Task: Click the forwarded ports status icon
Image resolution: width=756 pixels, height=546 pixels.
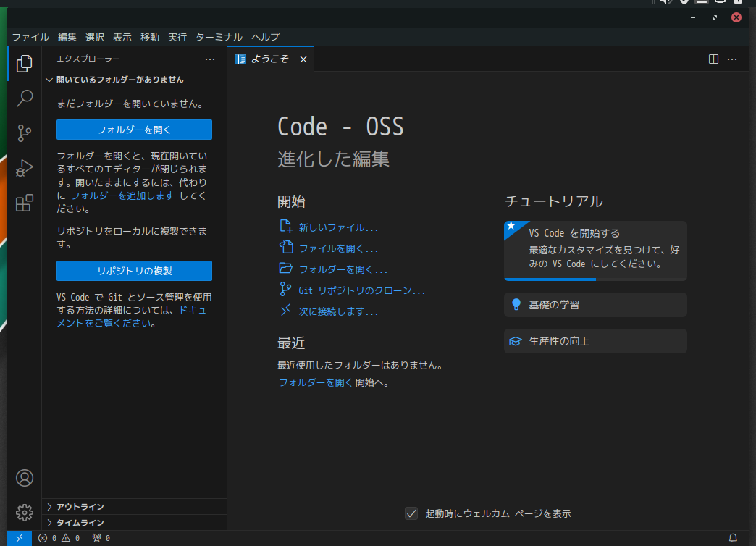Action: (x=101, y=538)
